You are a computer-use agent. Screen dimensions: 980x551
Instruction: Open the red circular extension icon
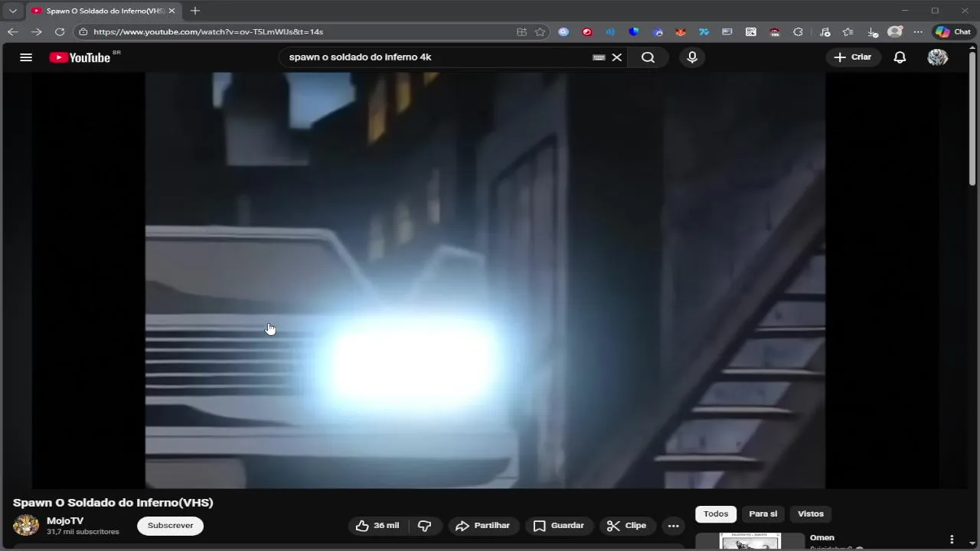pyautogui.click(x=587, y=32)
